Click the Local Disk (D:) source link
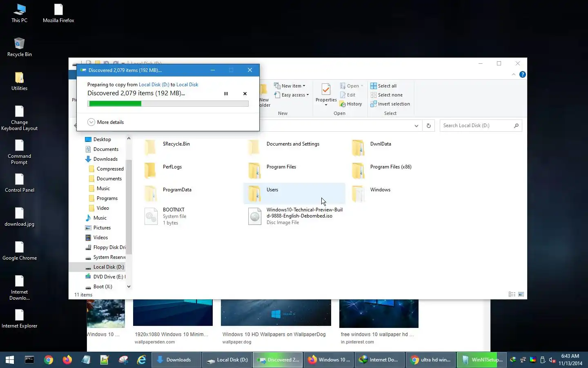Viewport: 588px width, 368px height. (x=154, y=85)
